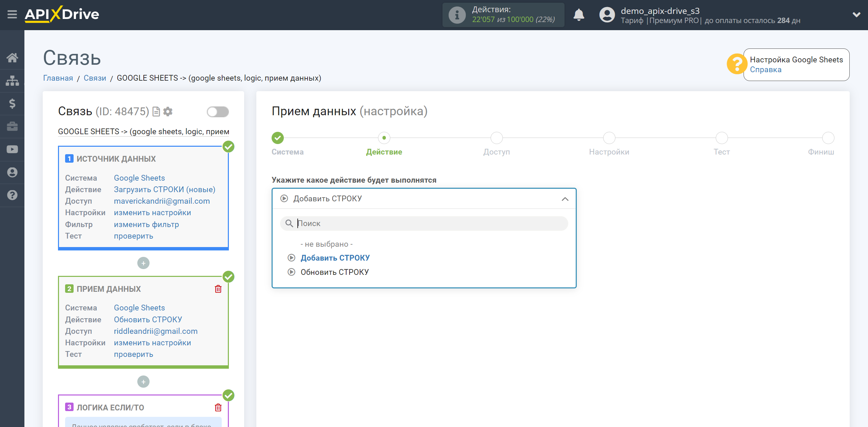
Task: Click receiver проверить test link
Action: pos(133,354)
